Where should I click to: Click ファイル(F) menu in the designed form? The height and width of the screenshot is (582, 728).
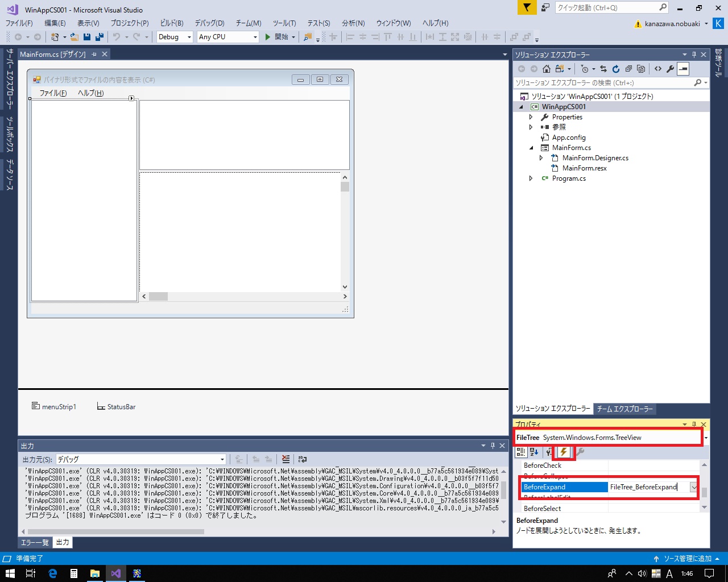coord(53,93)
